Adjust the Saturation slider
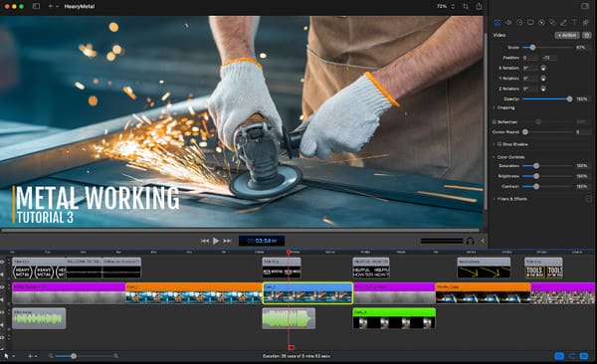This screenshot has height=364, width=597. (547, 166)
